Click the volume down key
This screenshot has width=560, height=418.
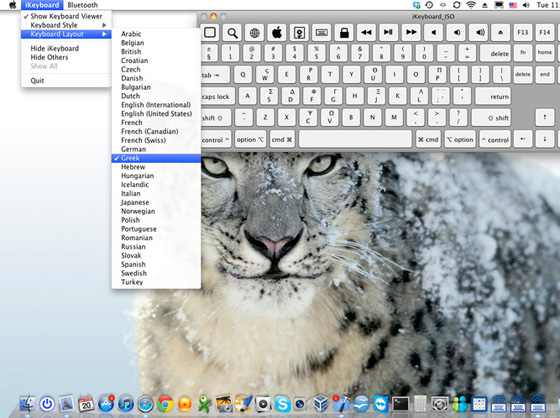click(456, 33)
